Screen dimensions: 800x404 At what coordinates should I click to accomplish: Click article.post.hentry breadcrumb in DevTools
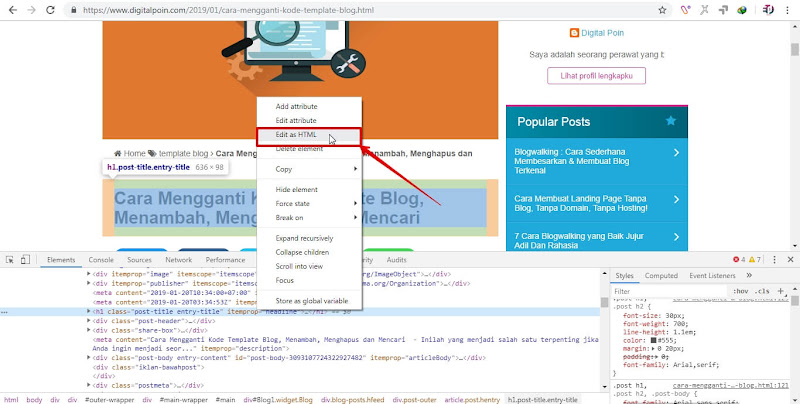472,399
